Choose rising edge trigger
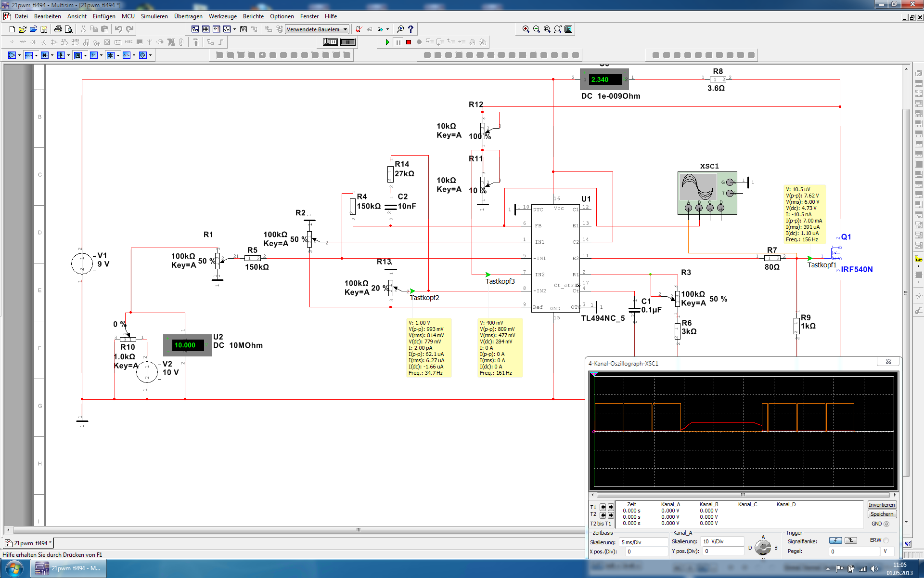The image size is (924, 578). tap(835, 540)
